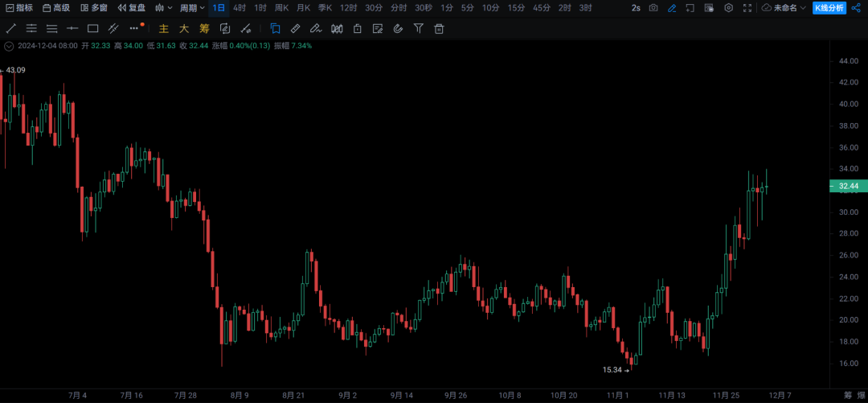Open the 指标 indicators panel
Screen dimensions: 868x403
click(19, 8)
